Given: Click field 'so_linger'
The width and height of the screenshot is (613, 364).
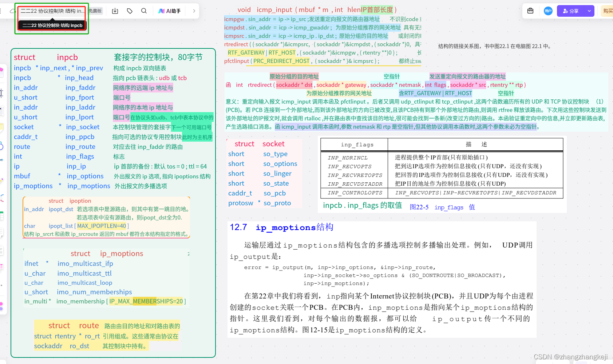Looking at the screenshot, I should coord(277,173).
